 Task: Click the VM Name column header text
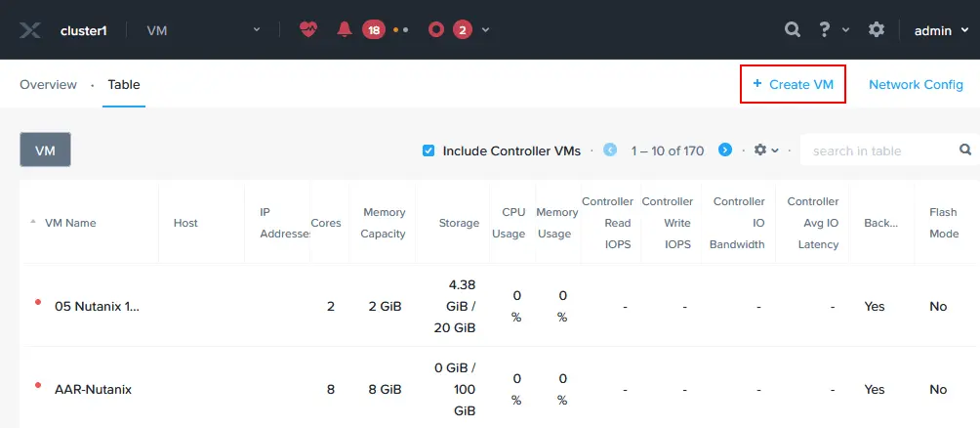(70, 223)
